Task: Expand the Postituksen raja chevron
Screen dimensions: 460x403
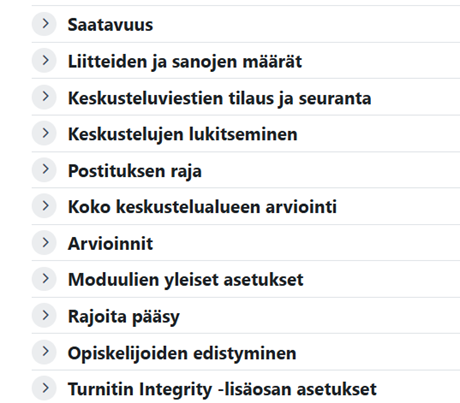Action: (44, 170)
